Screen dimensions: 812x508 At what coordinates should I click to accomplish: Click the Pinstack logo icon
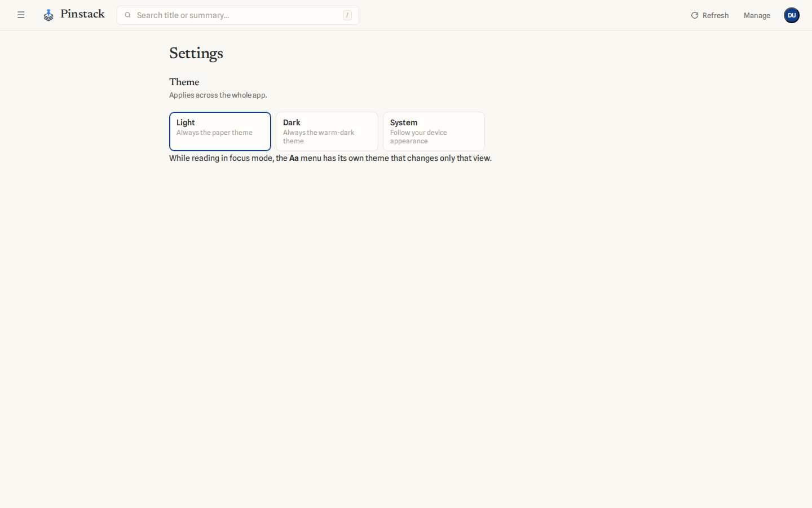click(x=48, y=15)
